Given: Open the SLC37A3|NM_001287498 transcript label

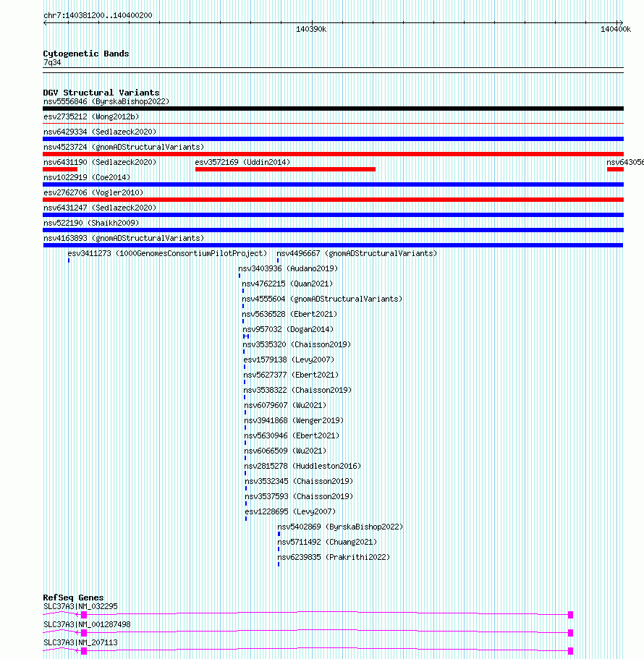Looking at the screenshot, I should pos(87,624).
